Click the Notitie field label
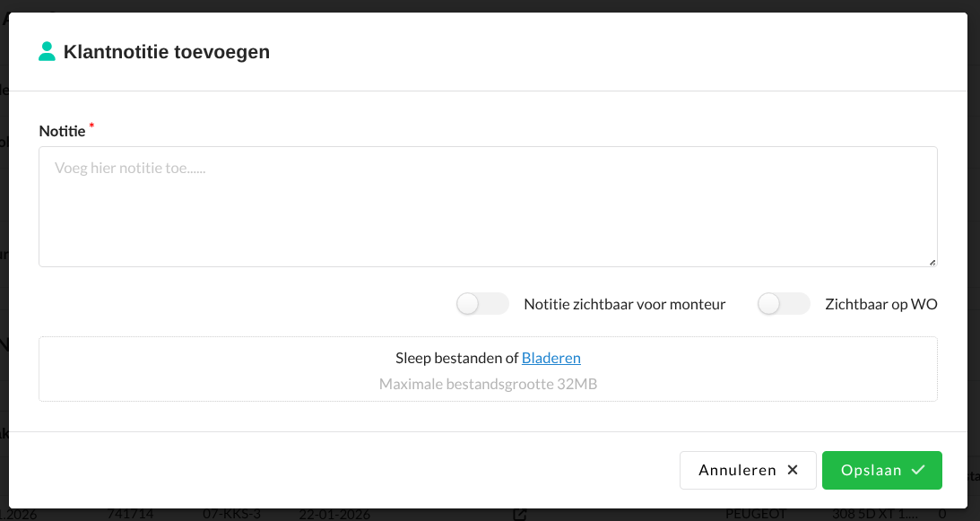Image resolution: width=980 pixels, height=521 pixels. (x=62, y=131)
